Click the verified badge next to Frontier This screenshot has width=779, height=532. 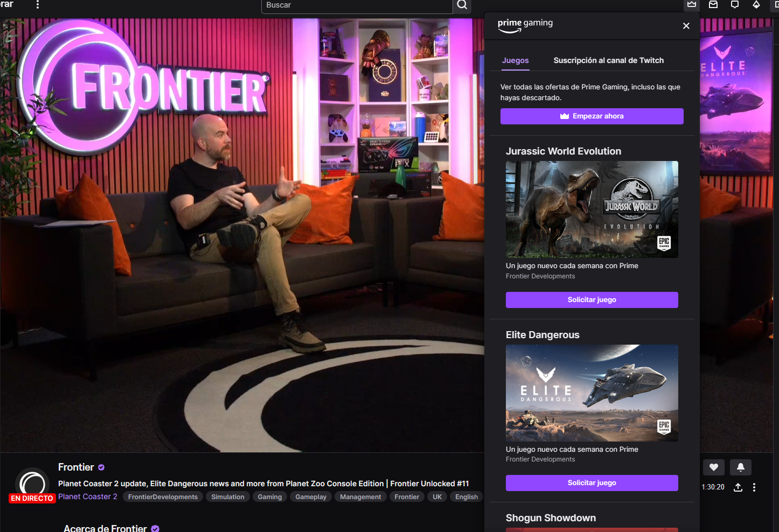click(x=101, y=467)
